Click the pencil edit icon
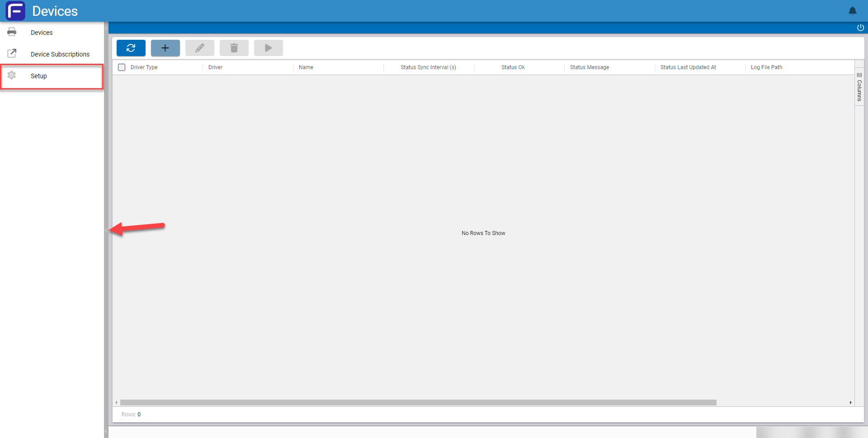The height and width of the screenshot is (438, 868). pyautogui.click(x=199, y=48)
